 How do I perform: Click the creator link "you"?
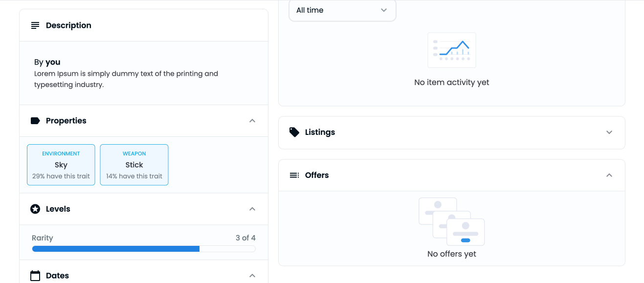tap(53, 62)
